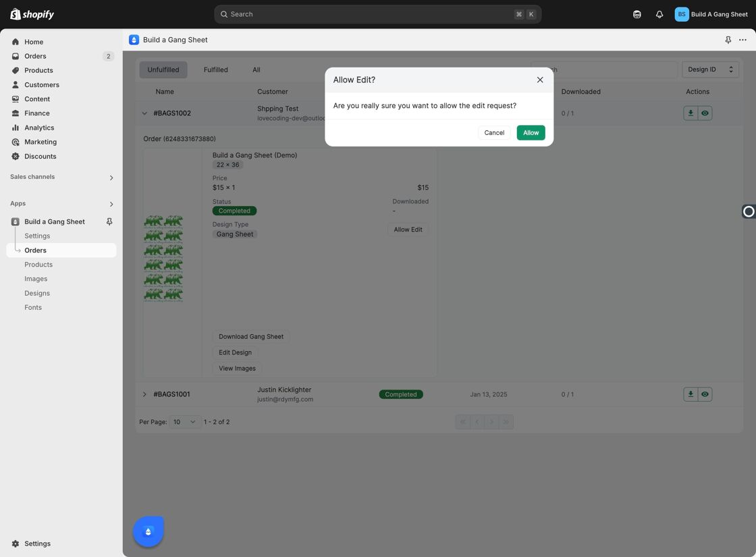Toggle view eye icon for #BAGS1001

click(x=705, y=394)
